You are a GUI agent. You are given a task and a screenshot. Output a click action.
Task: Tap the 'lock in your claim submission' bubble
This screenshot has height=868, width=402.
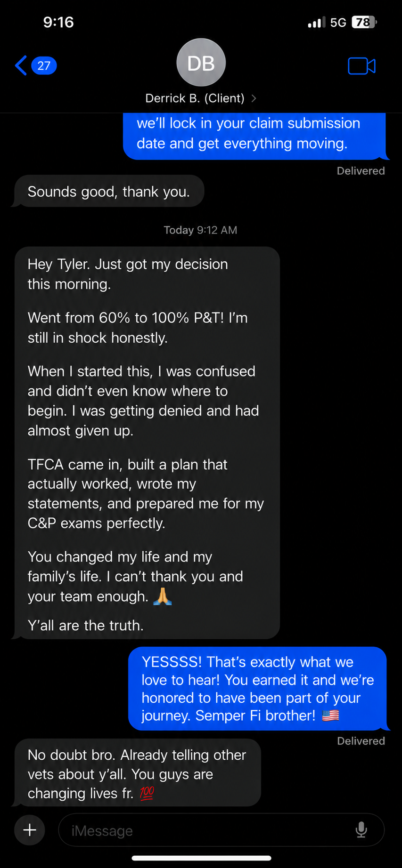[x=255, y=136]
